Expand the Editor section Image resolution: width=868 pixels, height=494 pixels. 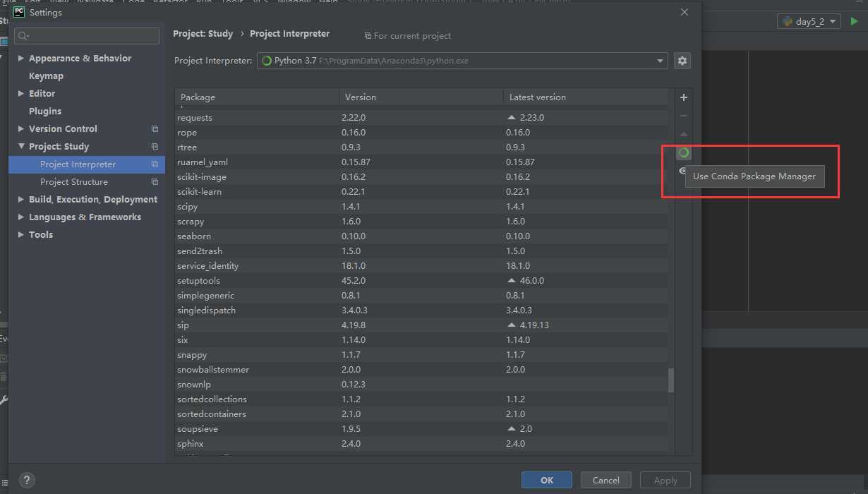point(21,94)
